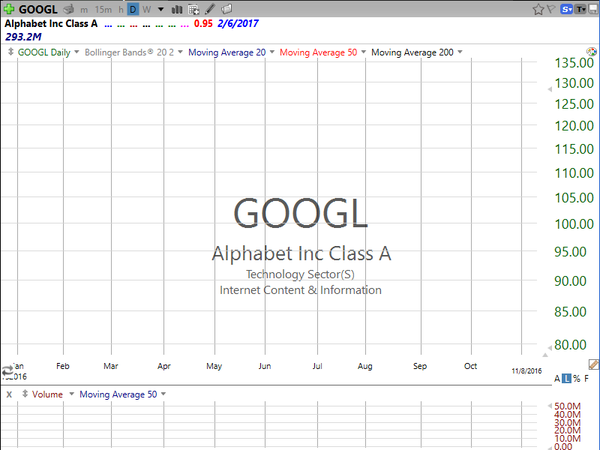Click the up triangle below 80.00

point(545,355)
